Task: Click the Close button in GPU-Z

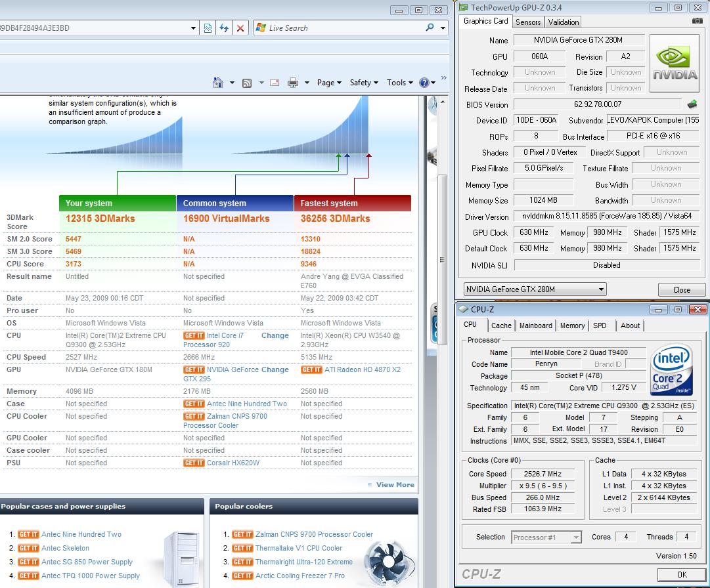Action: coord(682,289)
